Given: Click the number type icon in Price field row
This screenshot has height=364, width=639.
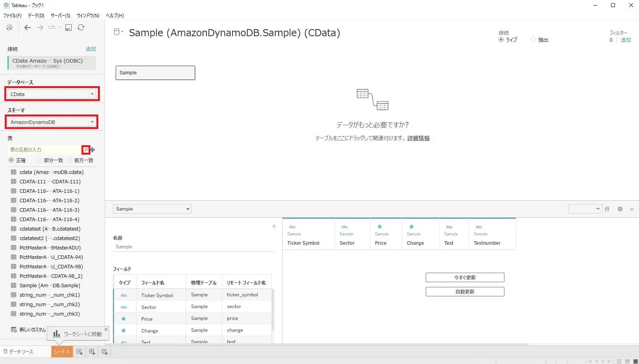Looking at the screenshot, I should coord(124,319).
